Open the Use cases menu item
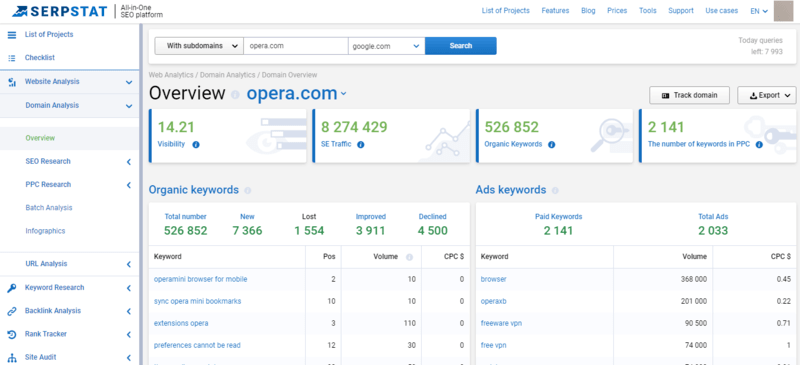 721,11
